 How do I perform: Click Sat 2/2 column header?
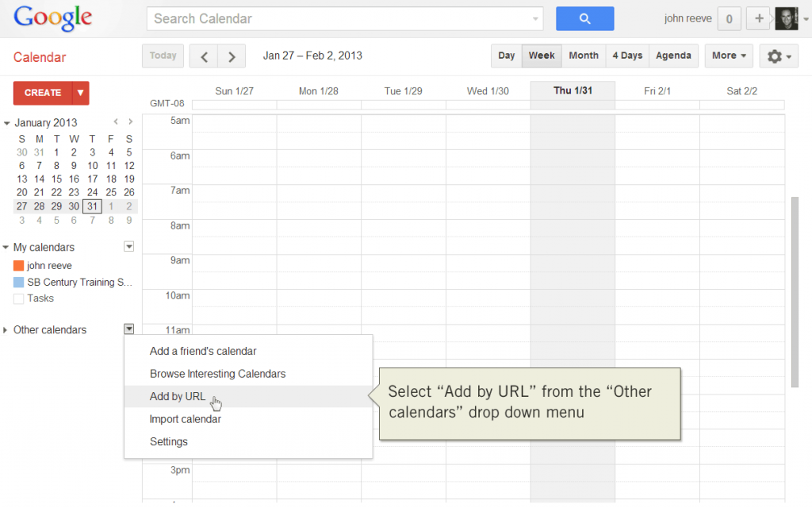741,91
